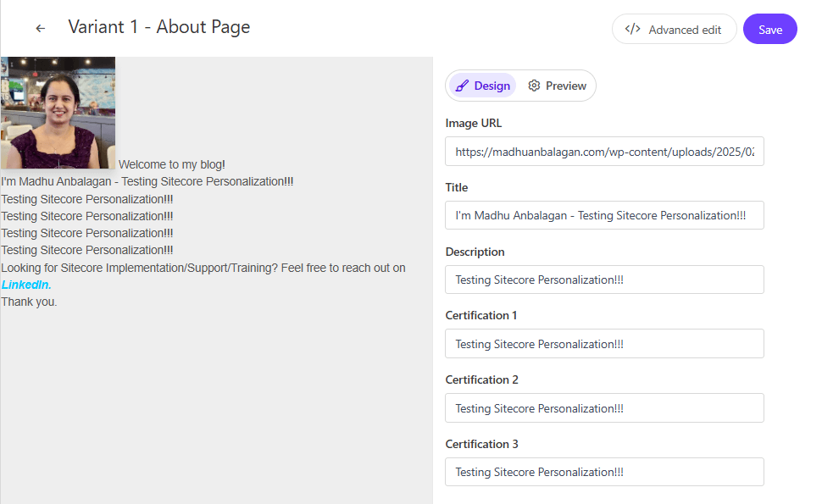822x504 pixels.
Task: Open the Advanced edit mode
Action: 674,29
